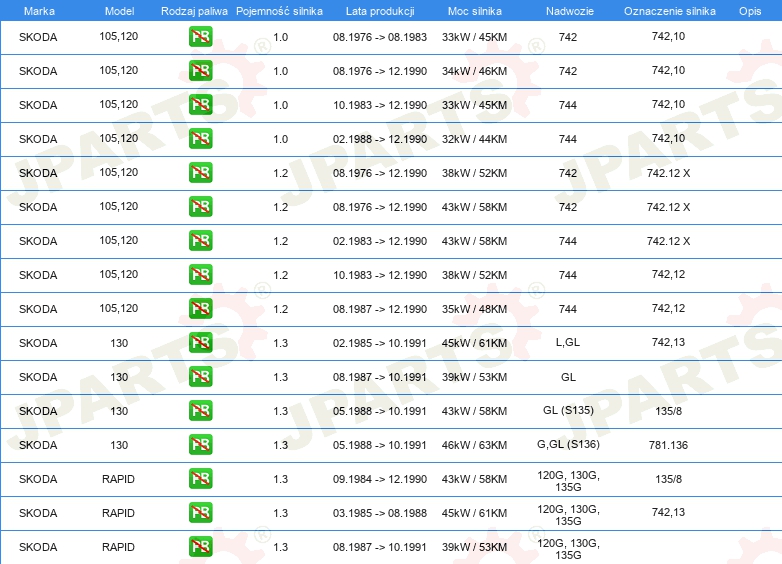Select the power cell 46kW / 63KM
This screenshot has width=782, height=564.
click(474, 445)
